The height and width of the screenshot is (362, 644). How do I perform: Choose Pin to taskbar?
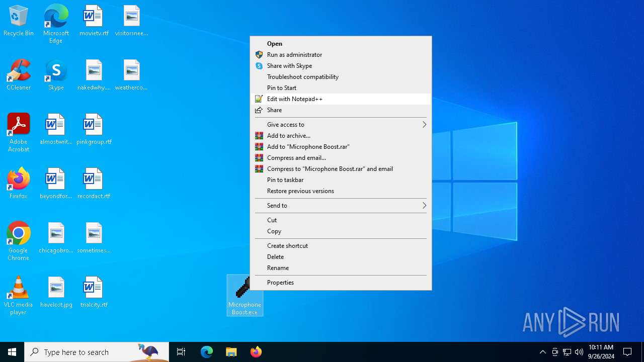pos(341,180)
